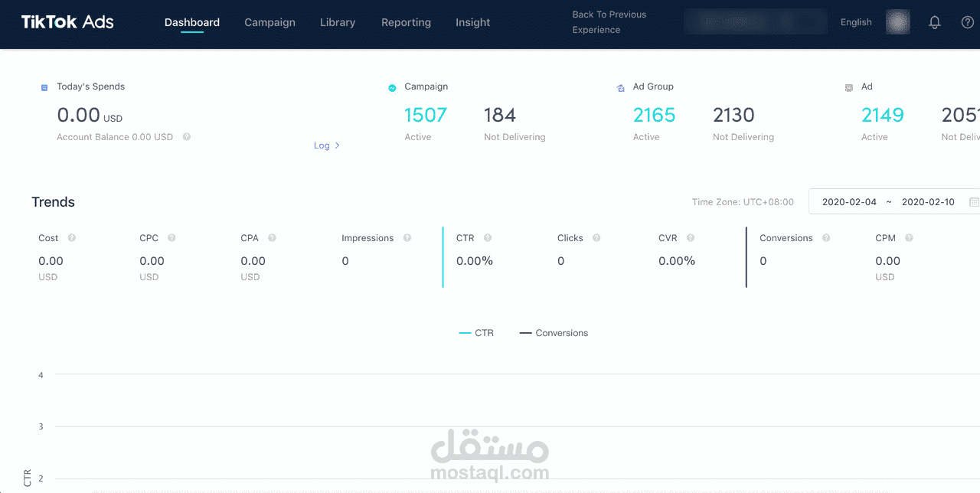980x493 pixels.
Task: Open the Log link
Action: [x=327, y=145]
